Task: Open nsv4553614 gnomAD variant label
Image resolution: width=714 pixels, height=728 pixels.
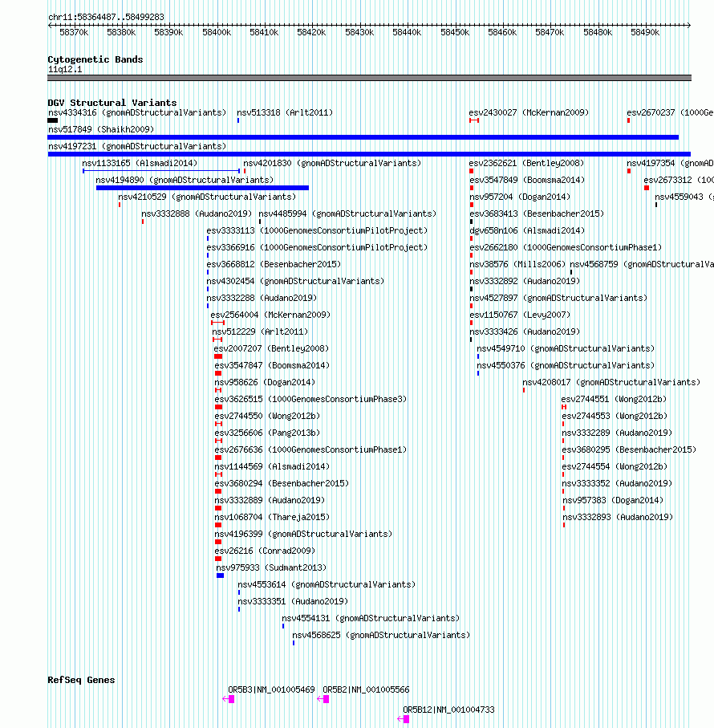Action: (x=327, y=584)
